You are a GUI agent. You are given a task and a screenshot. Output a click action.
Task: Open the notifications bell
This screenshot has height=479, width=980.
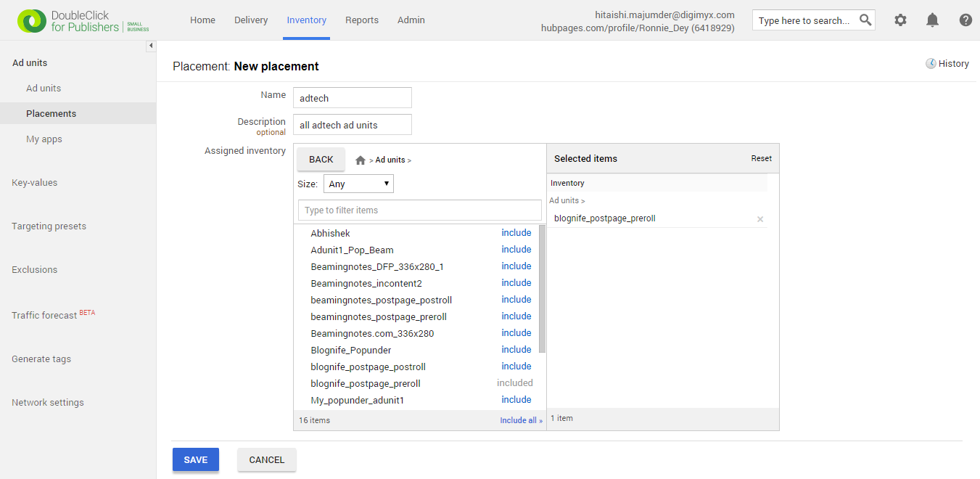tap(932, 20)
